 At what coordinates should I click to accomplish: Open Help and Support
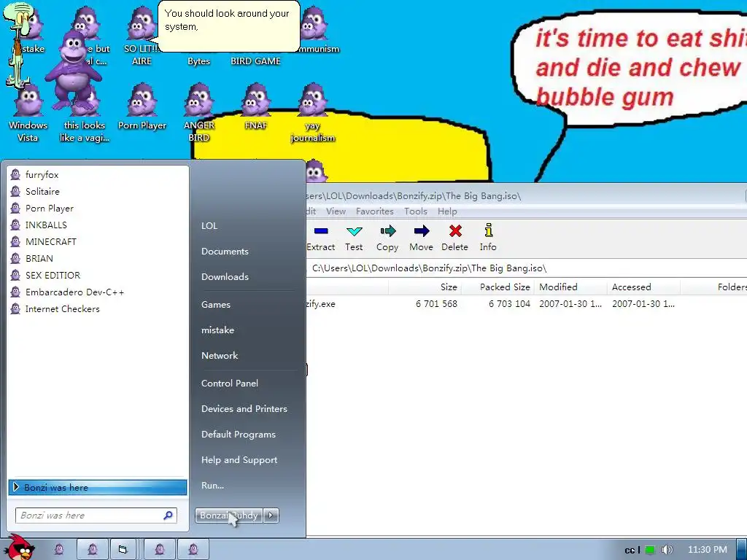239,460
